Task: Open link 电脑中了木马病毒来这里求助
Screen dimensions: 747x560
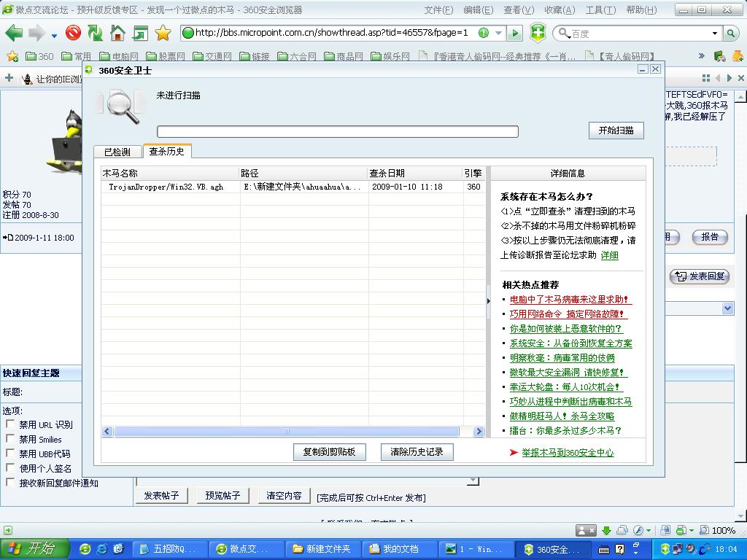Action: pos(569,300)
